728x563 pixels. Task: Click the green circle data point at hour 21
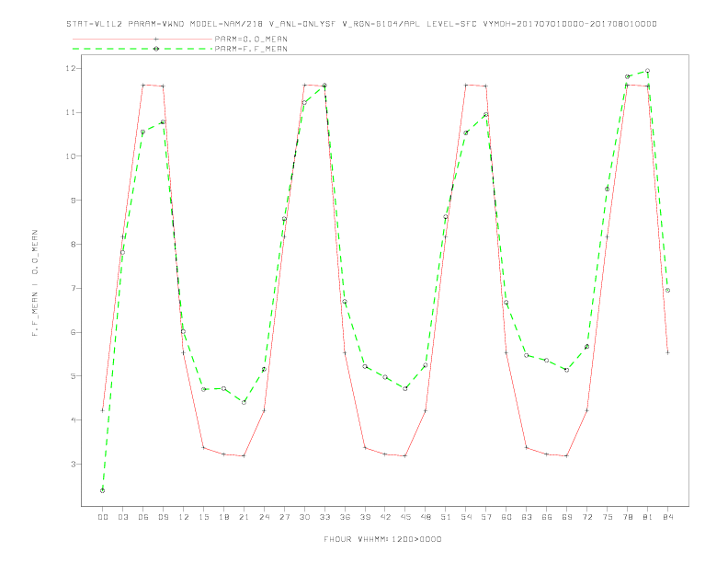click(244, 402)
